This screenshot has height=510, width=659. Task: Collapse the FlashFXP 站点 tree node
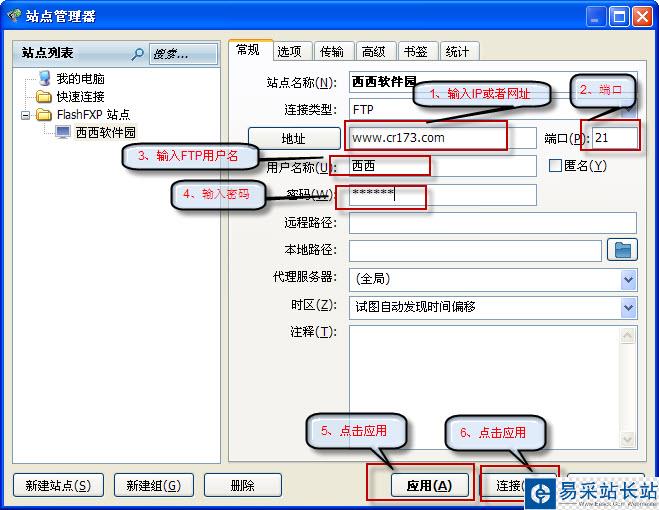tap(26, 115)
